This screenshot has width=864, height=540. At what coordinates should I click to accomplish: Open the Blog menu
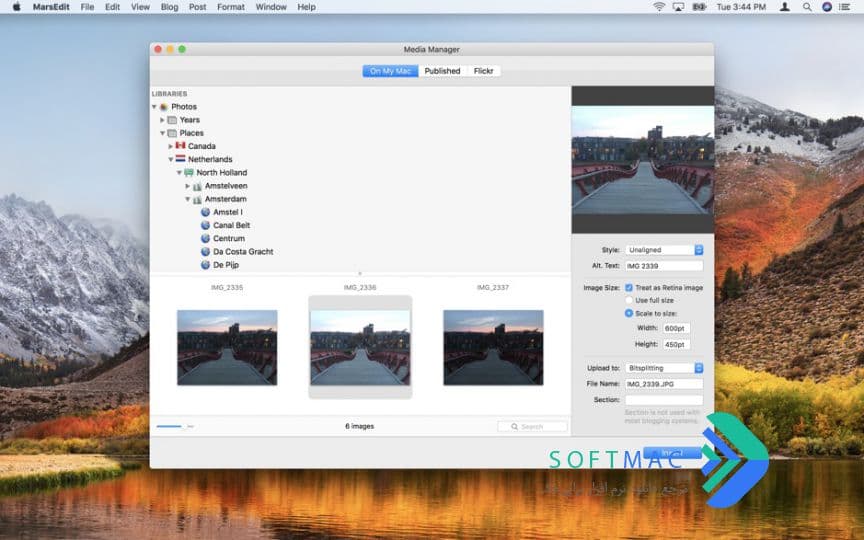click(x=169, y=7)
